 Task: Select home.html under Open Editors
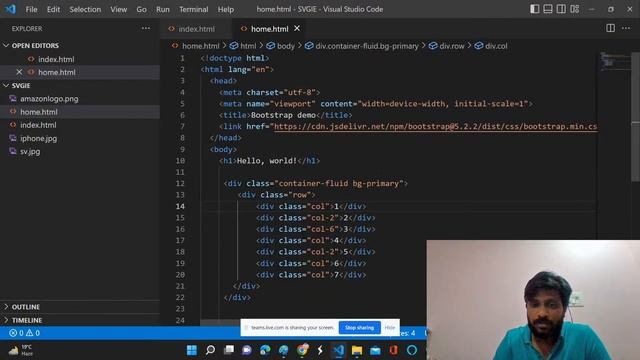pos(57,72)
